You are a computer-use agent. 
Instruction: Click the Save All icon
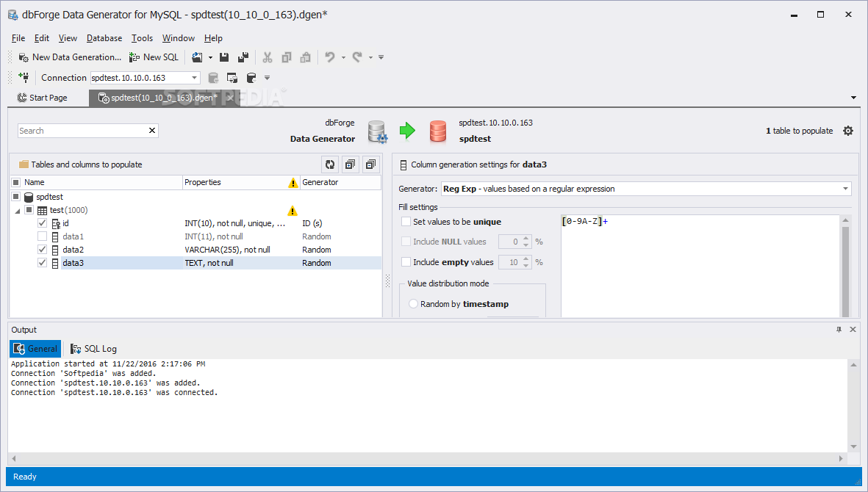tap(243, 57)
